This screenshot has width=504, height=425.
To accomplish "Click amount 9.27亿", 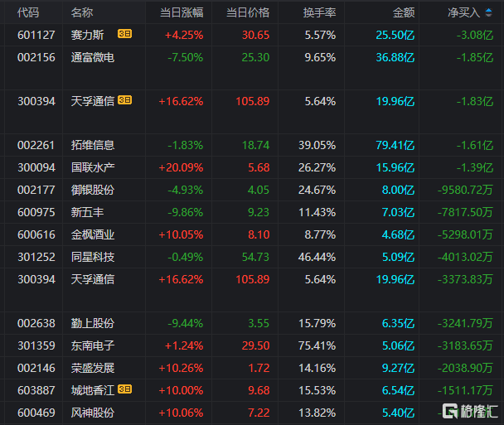I will pos(398,368).
